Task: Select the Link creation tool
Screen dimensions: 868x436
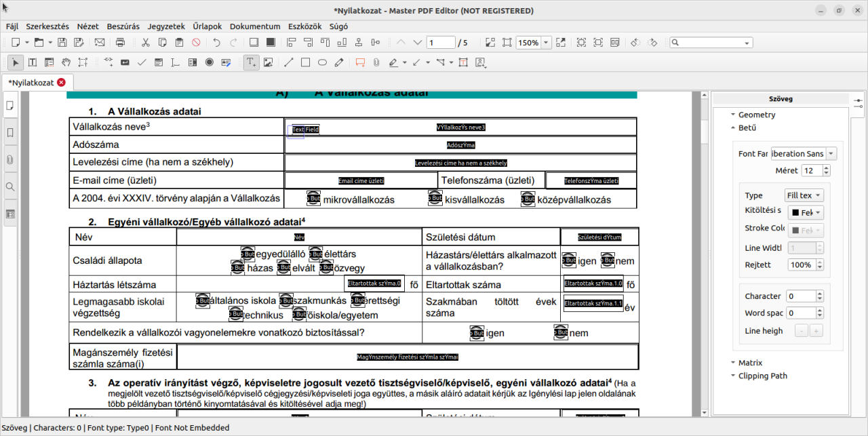Action: (x=108, y=62)
